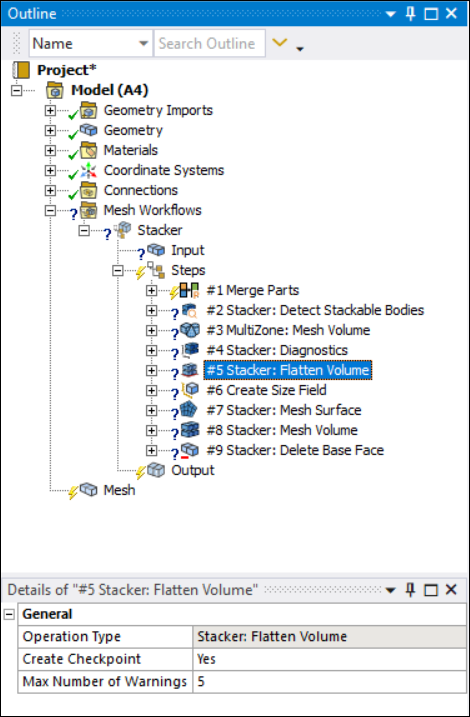Select the Operation Type value cell
The width and height of the screenshot is (470, 717).
[x=329, y=637]
